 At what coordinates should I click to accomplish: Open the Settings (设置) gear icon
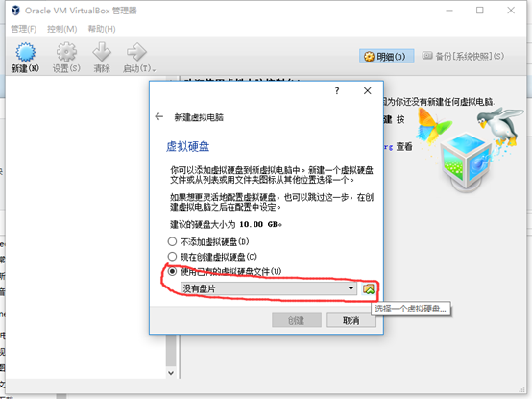pos(66,52)
